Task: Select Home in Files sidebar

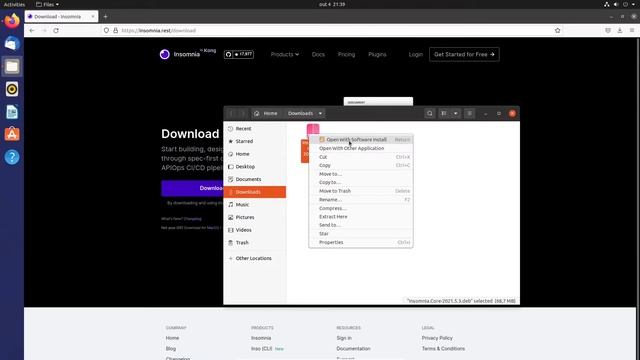Action: coord(255,154)
